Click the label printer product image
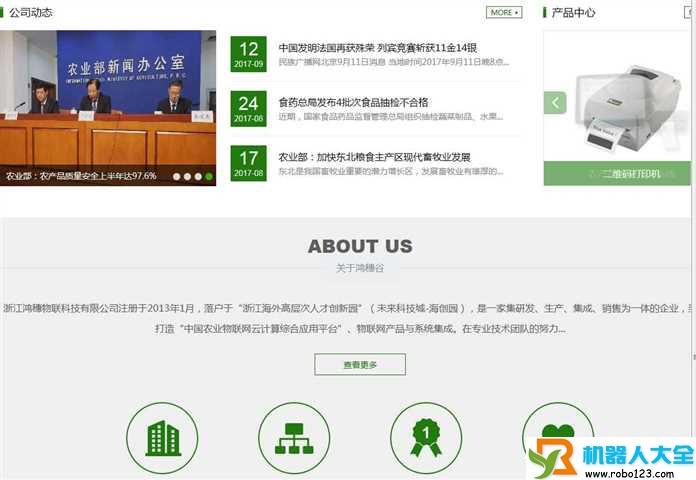696x480 pixels. pos(628,107)
